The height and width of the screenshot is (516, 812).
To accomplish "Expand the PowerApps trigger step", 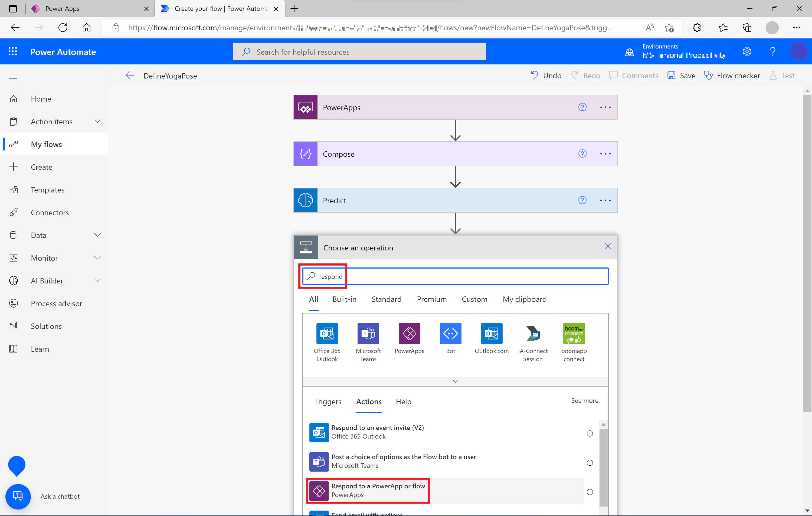I will pyautogui.click(x=455, y=107).
